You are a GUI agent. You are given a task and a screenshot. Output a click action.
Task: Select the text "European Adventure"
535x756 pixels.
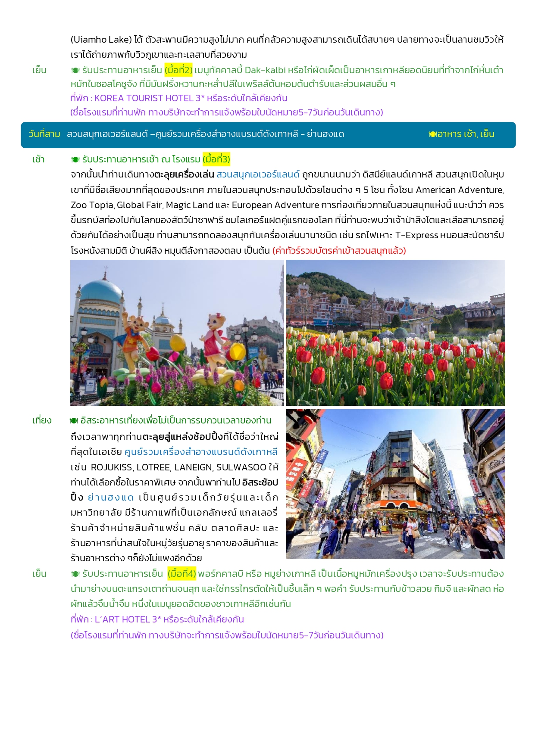(275, 205)
